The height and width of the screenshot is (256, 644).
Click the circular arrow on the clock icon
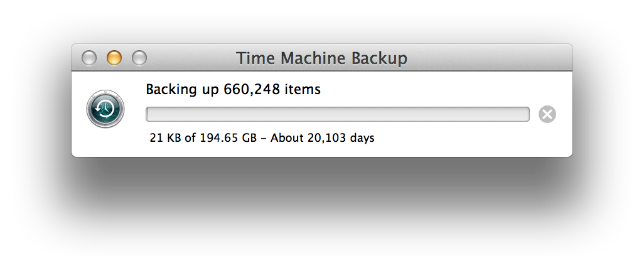click(102, 109)
